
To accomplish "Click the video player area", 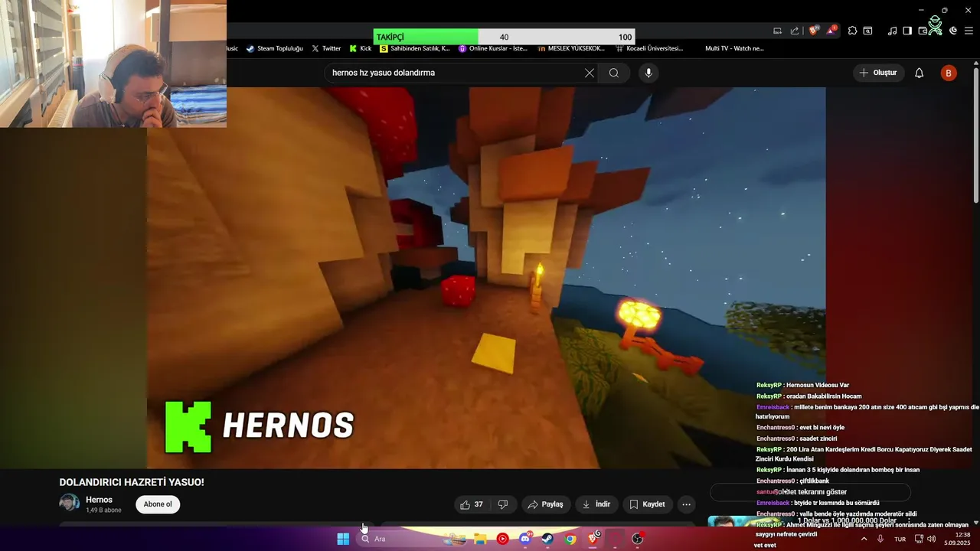I will pos(486,278).
